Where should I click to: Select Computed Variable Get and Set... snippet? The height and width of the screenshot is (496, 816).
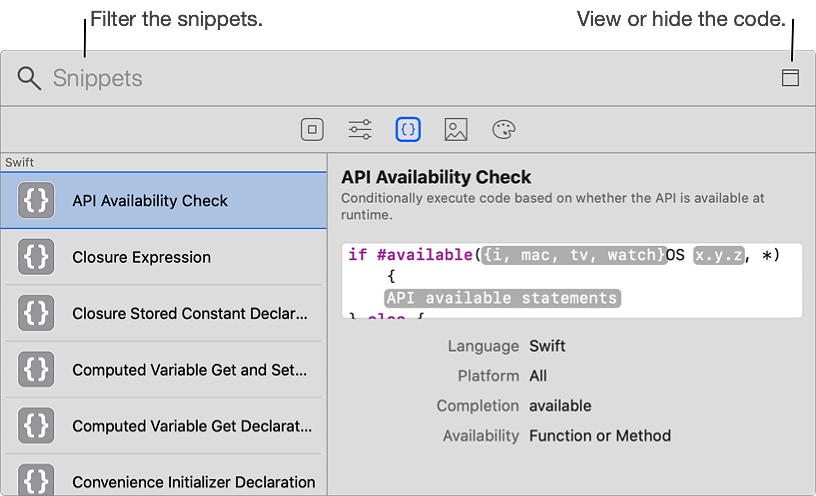coord(163,370)
